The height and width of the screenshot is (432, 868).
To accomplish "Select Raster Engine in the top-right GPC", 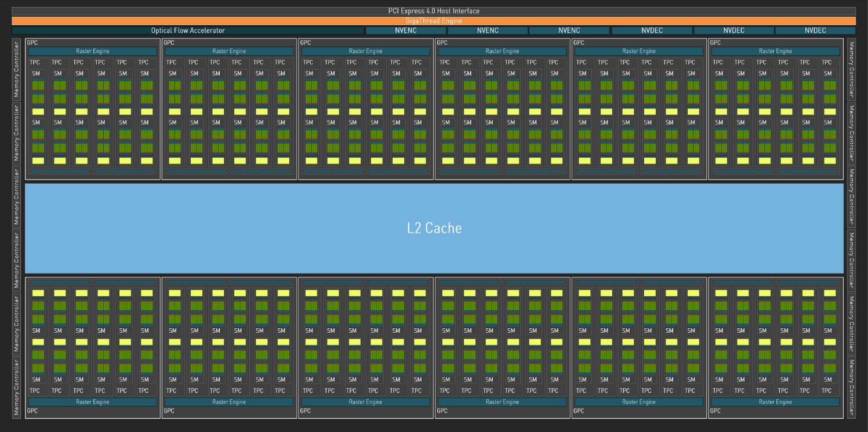I will tap(775, 51).
